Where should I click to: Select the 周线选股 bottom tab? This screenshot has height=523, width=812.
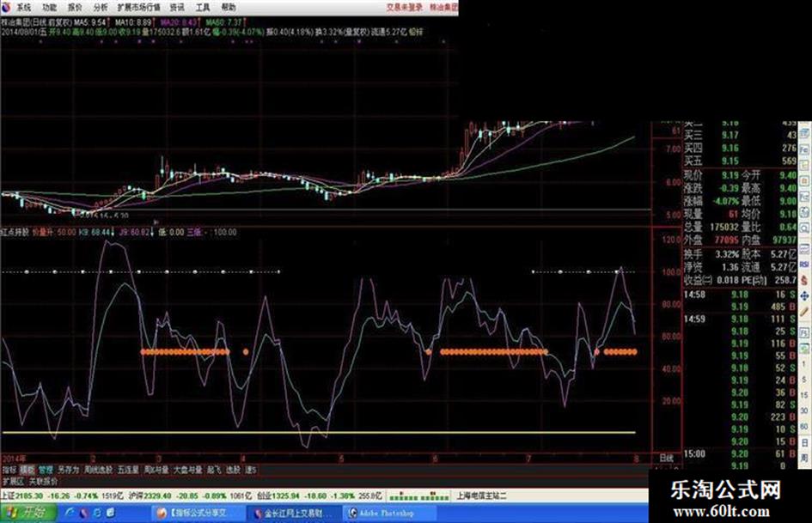(99, 470)
